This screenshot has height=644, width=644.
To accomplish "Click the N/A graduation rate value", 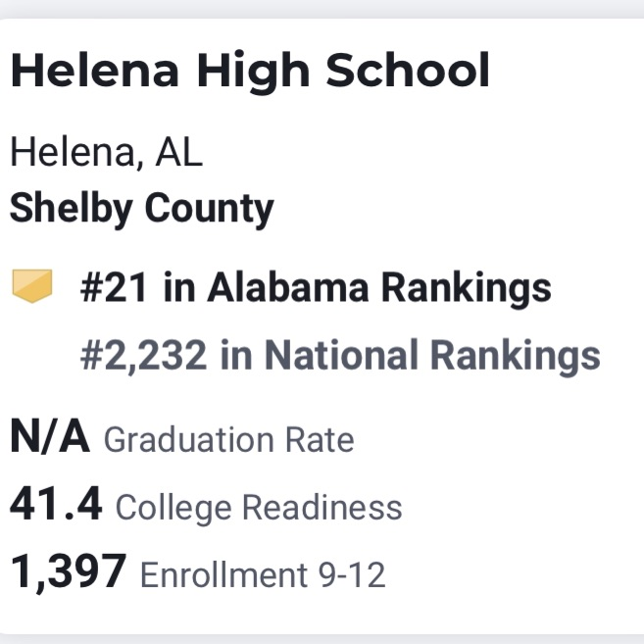I will (x=50, y=436).
